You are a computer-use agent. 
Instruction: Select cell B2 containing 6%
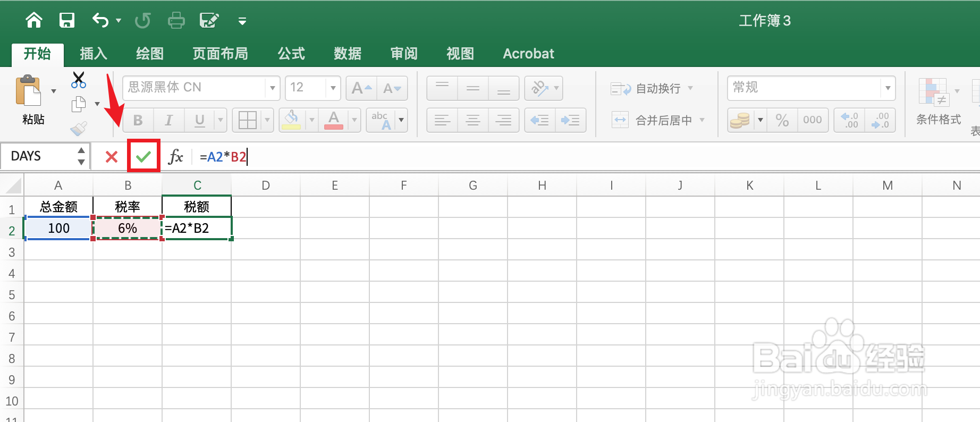pyautogui.click(x=128, y=228)
